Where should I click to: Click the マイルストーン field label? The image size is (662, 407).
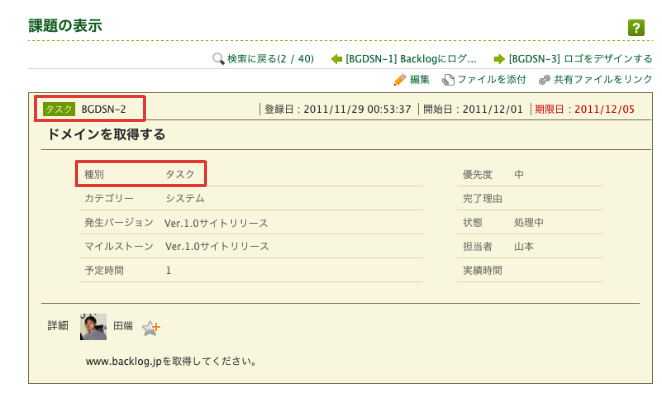click(119, 247)
